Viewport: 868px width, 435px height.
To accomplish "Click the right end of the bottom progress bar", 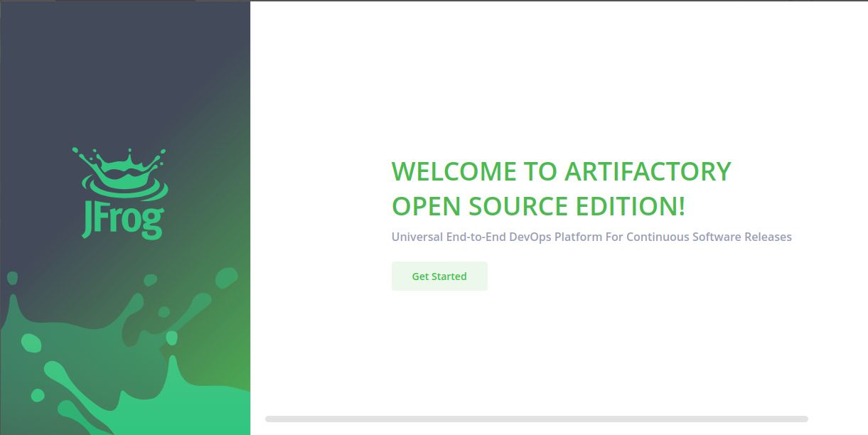I will pyautogui.click(x=802, y=419).
